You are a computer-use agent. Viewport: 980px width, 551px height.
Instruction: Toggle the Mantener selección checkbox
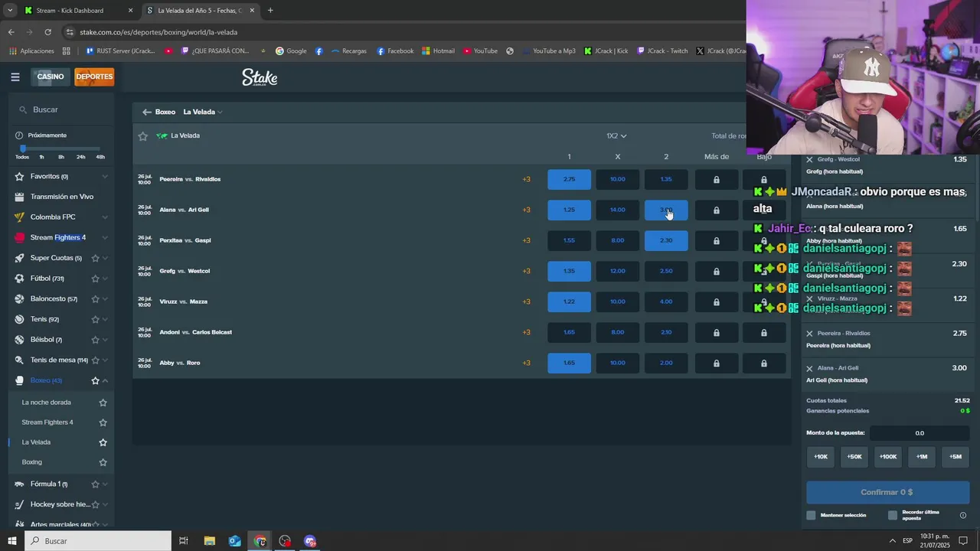coord(812,515)
